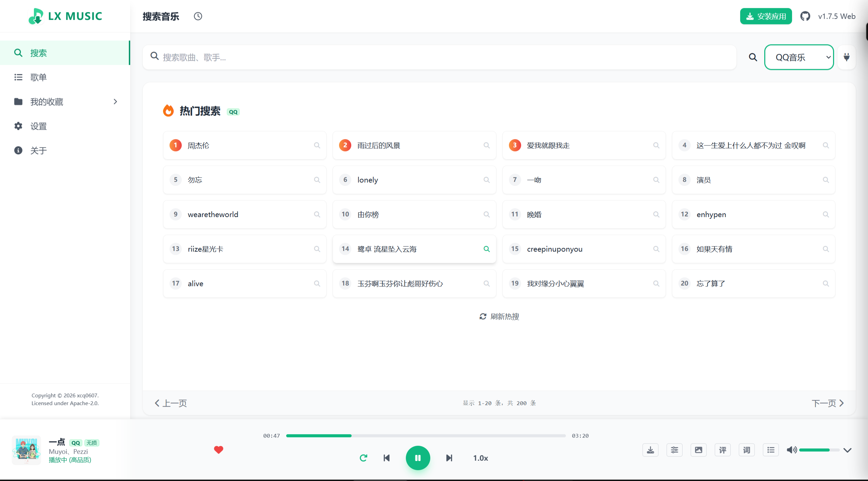
Task: Click the download icon in player bar
Action: pos(650,450)
